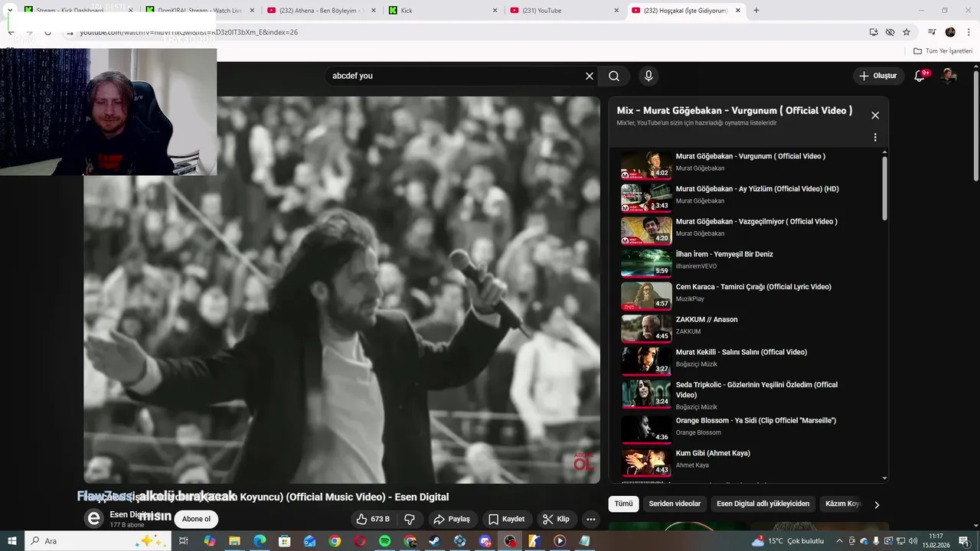Image resolution: width=980 pixels, height=551 pixels.
Task: Select the Esen Digital adlı yükleyiciden chip
Action: [763, 504]
